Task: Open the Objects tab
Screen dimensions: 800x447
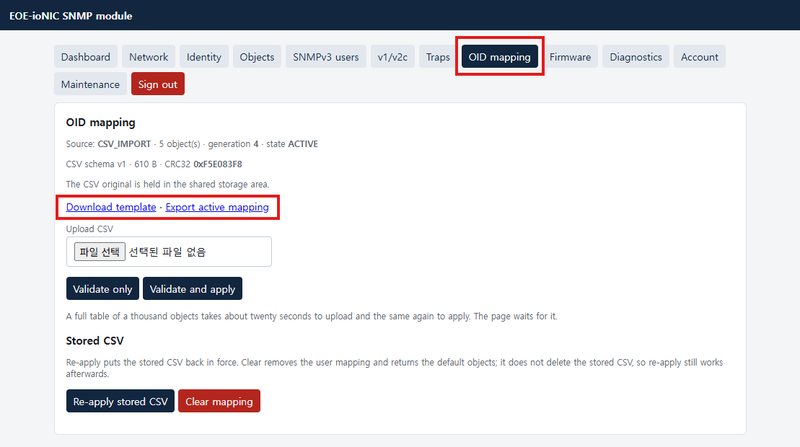Action: (x=257, y=57)
